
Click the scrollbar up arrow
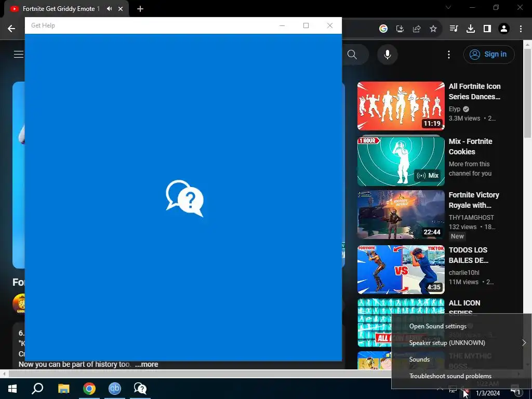[x=527, y=44]
